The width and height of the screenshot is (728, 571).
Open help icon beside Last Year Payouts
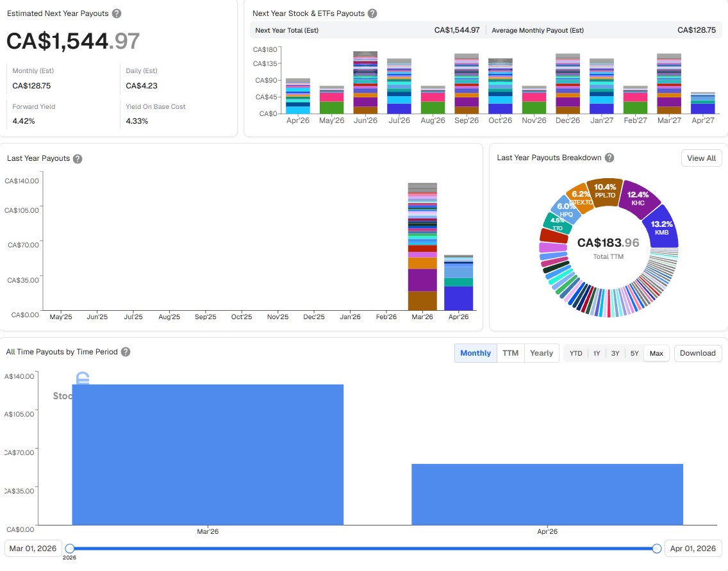tap(78, 159)
